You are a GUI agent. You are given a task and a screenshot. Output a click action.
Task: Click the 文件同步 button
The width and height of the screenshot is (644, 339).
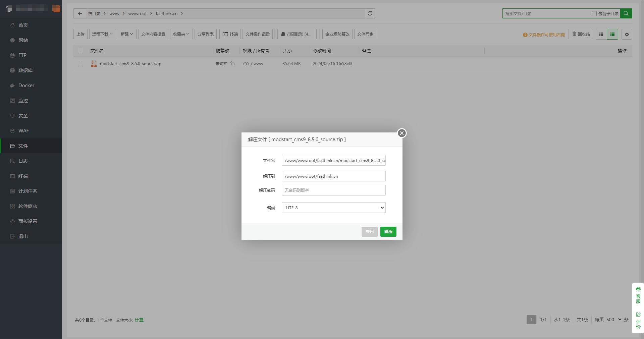pos(365,34)
